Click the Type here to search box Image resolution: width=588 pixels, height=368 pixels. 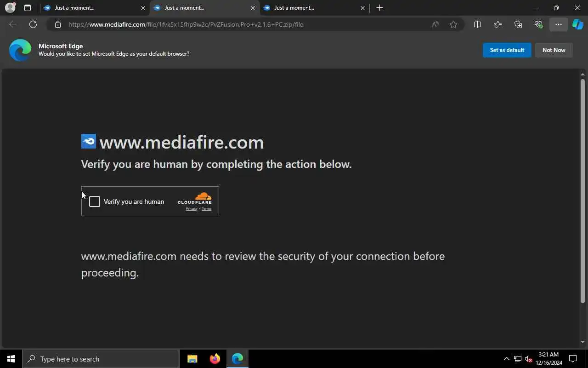pyautogui.click(x=101, y=359)
